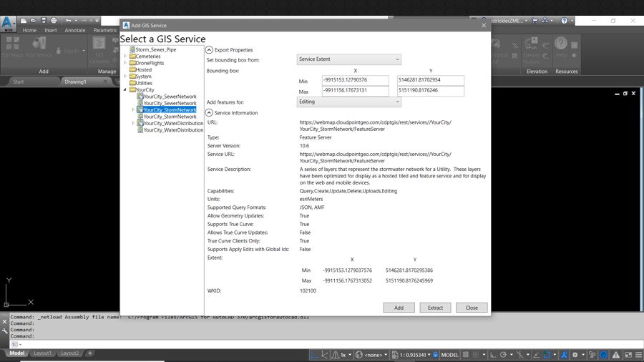Click the Close button in the dialog
Screen dimensions: 644x362
pyautogui.click(x=472, y=308)
